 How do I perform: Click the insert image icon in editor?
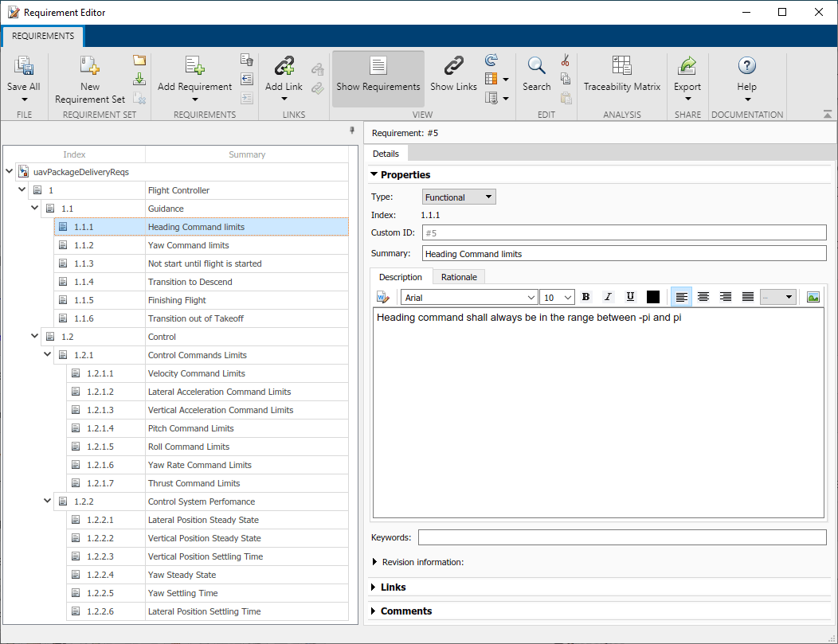tap(813, 297)
